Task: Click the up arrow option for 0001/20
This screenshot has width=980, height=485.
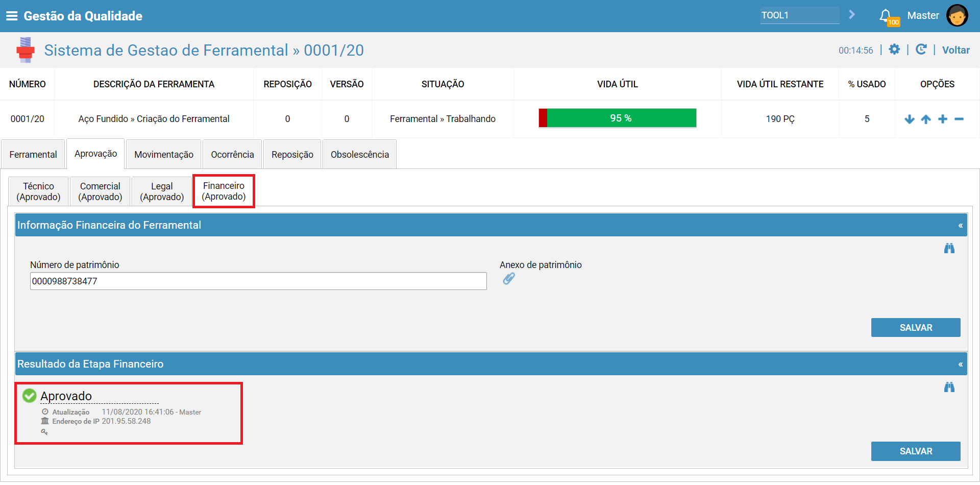Action: pos(926,119)
